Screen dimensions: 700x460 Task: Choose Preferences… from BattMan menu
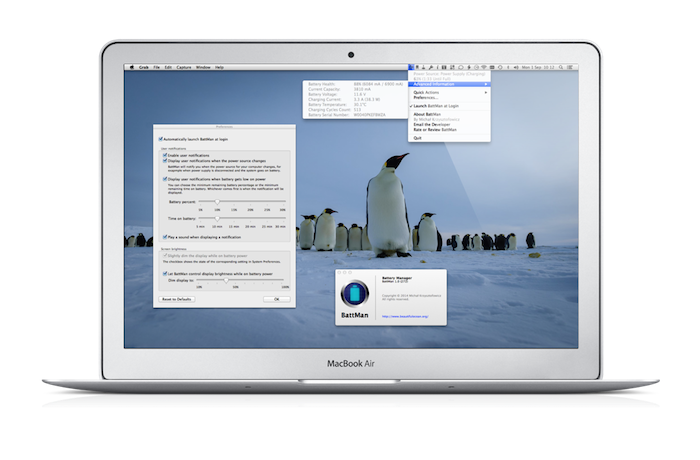click(449, 97)
